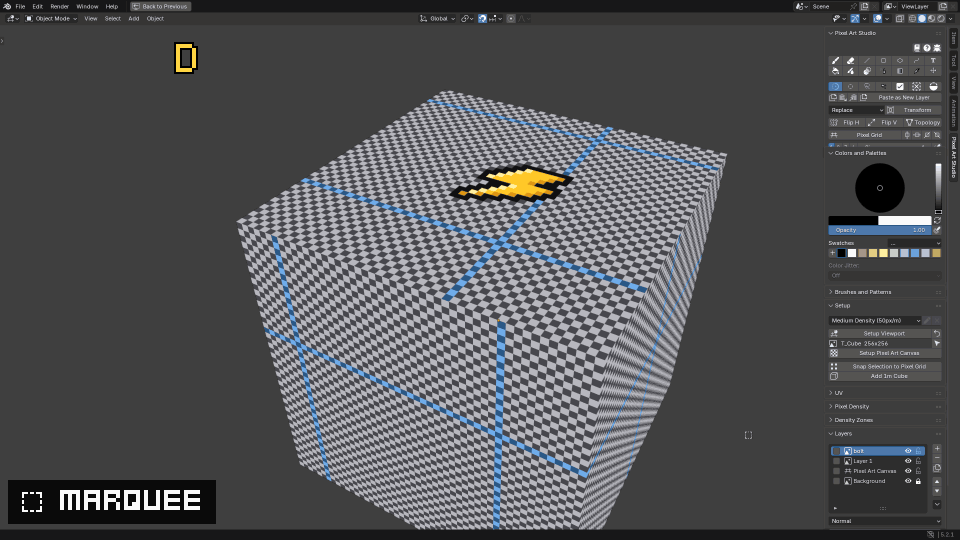Select the Line drawing tool
The height and width of the screenshot is (540, 960).
click(867, 61)
